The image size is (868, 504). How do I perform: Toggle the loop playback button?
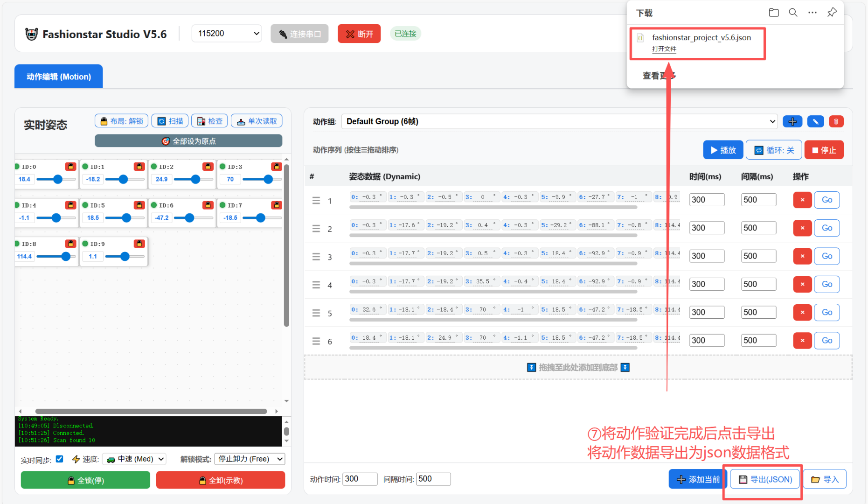[x=773, y=150]
